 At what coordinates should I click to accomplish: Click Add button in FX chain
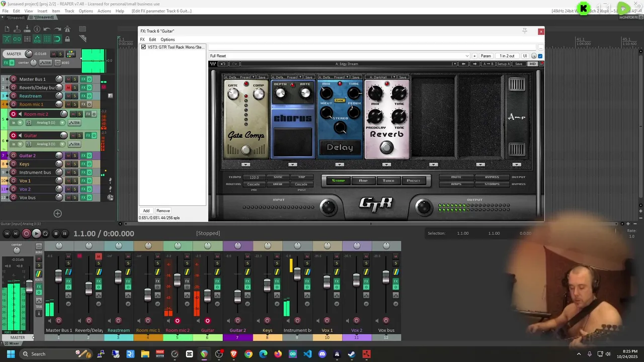point(146,211)
